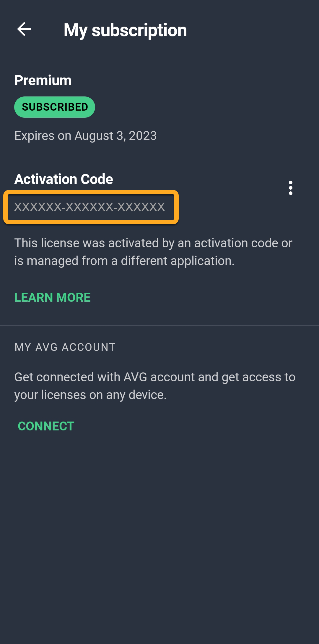Open the LEARN MORE link

pyautogui.click(x=53, y=298)
